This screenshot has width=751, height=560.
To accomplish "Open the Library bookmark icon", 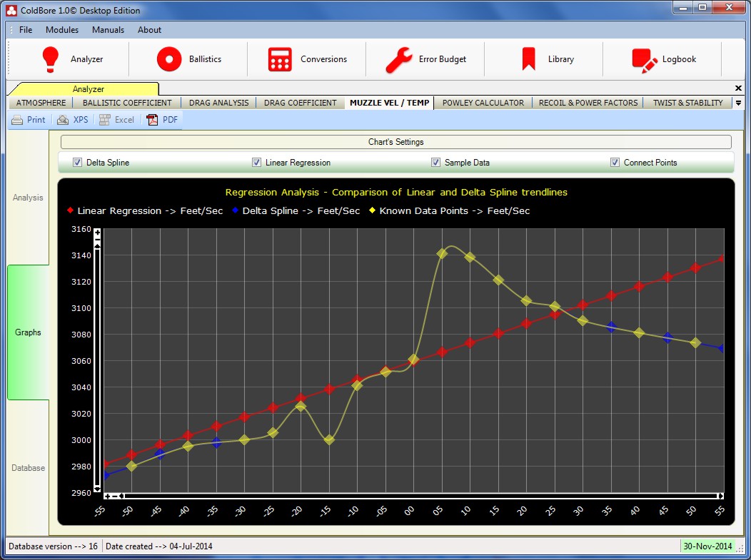I will (529, 59).
